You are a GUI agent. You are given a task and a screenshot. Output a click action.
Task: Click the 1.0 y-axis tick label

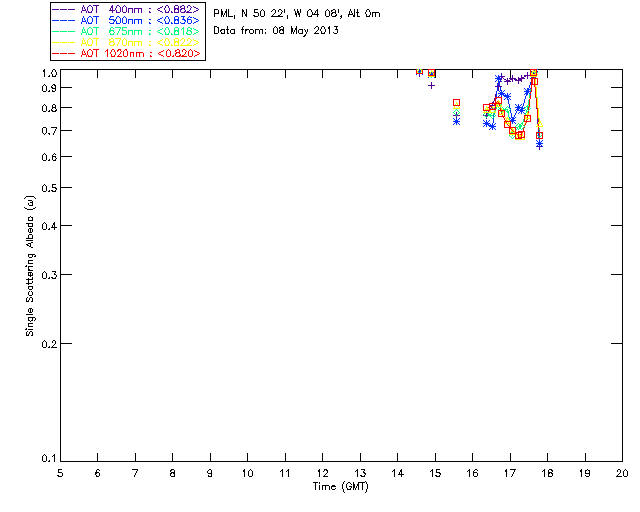pos(49,73)
